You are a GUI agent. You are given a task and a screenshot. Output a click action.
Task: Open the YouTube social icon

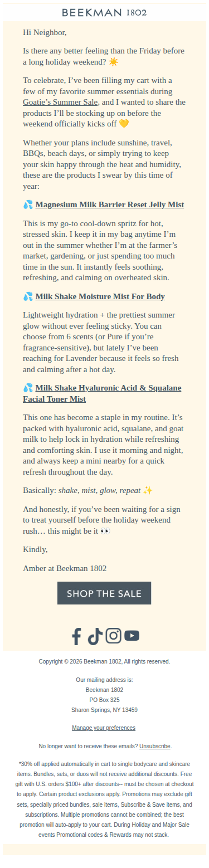132,636
